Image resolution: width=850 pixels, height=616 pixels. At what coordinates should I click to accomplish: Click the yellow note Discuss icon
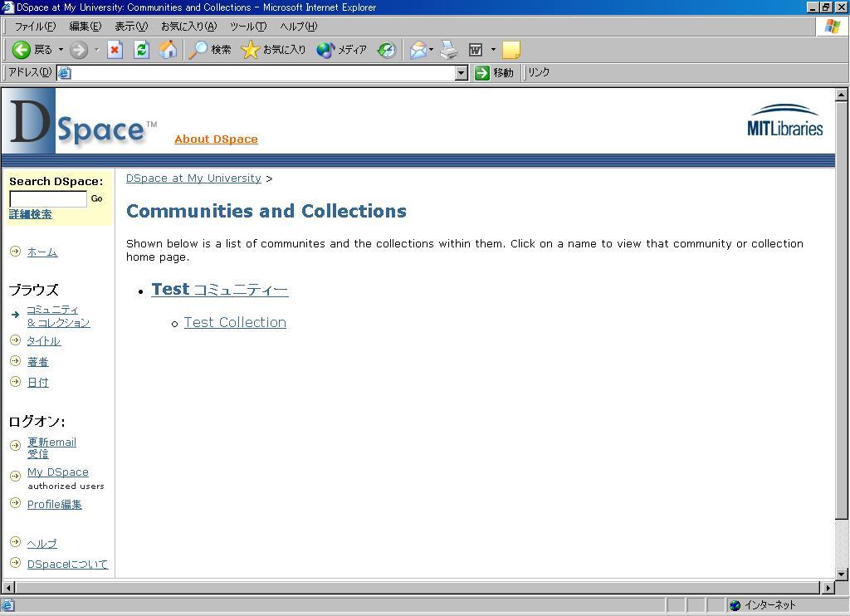pos(511,50)
